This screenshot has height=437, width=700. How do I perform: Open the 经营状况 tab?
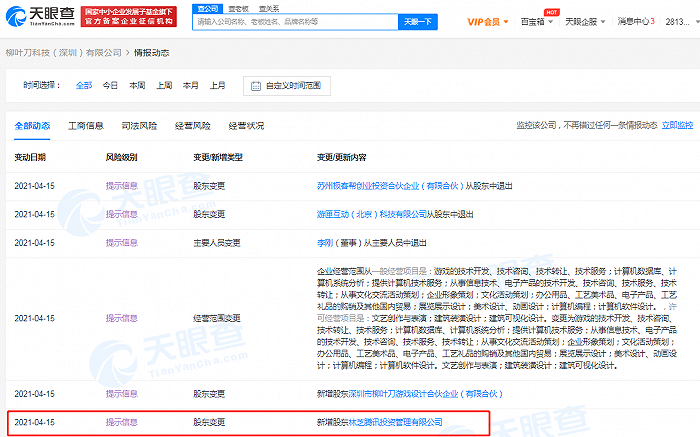click(x=246, y=126)
